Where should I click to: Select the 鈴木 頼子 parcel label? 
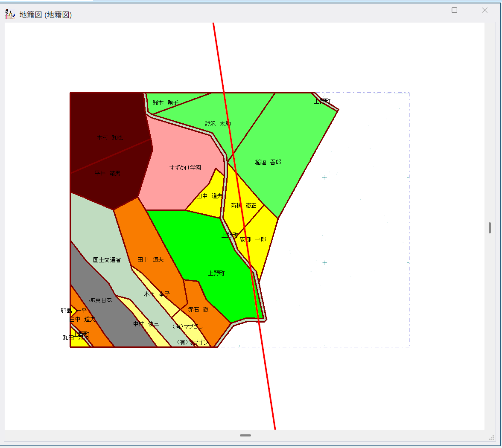[165, 102]
